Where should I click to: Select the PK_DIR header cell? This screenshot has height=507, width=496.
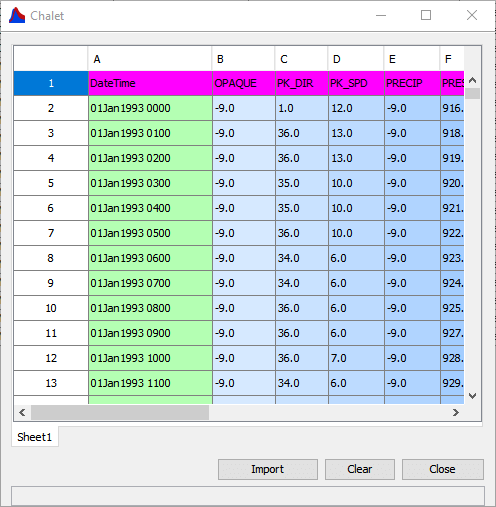(302, 83)
